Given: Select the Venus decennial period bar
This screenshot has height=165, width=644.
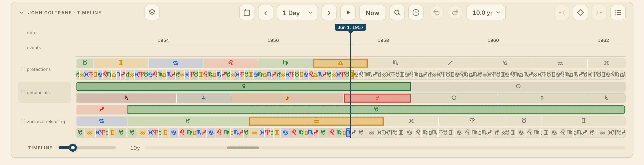Looking at the screenshot, I should pyautogui.click(x=244, y=86).
